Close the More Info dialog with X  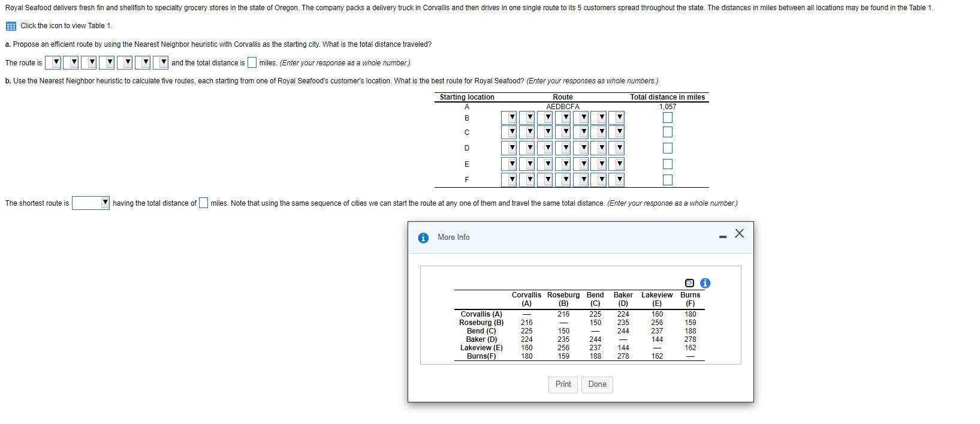click(740, 233)
